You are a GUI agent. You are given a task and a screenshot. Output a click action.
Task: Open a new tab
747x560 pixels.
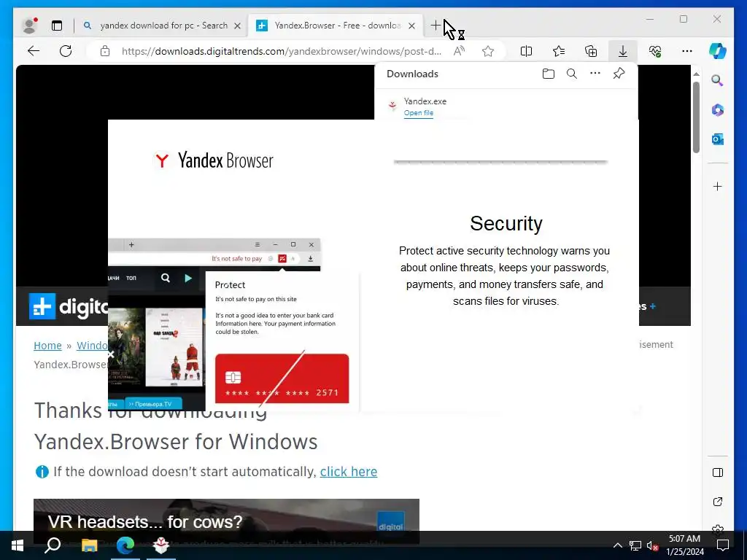pyautogui.click(x=435, y=26)
